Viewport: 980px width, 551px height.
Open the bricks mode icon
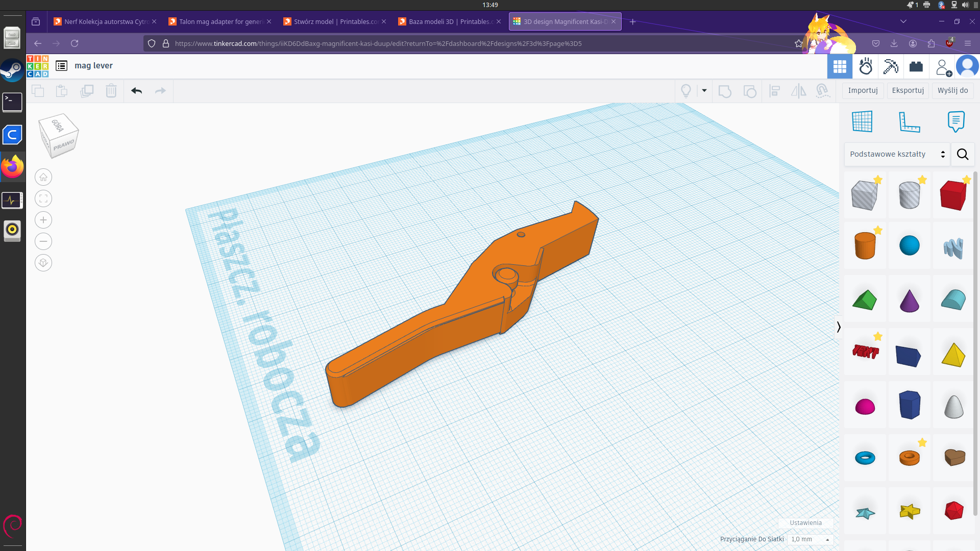click(x=916, y=66)
